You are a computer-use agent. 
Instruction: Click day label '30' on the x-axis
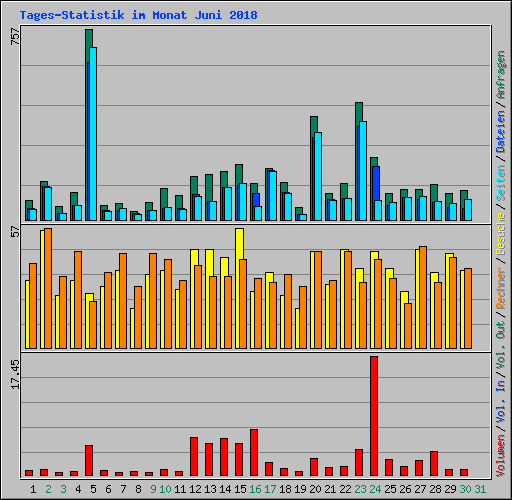(465, 489)
